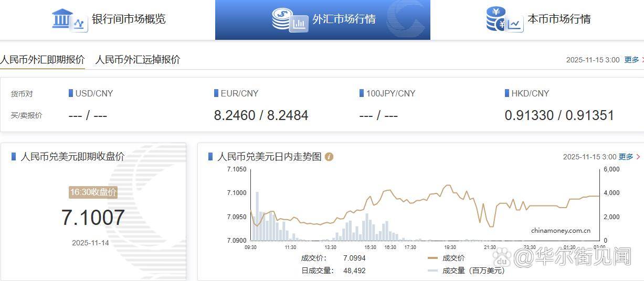The width and height of the screenshot is (644, 281).
Task: Select the 人民币外汇即期报价 sub-tab
Action: (42, 59)
